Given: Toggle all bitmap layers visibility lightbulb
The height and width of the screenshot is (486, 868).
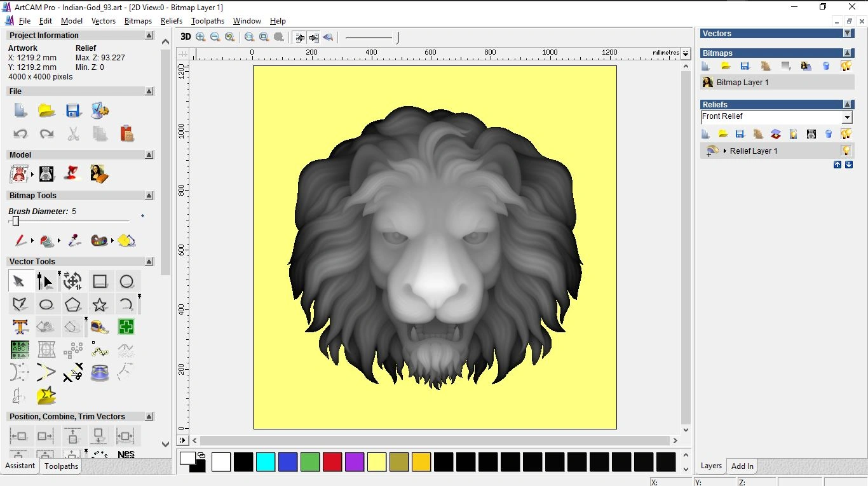Looking at the screenshot, I should tap(846, 66).
